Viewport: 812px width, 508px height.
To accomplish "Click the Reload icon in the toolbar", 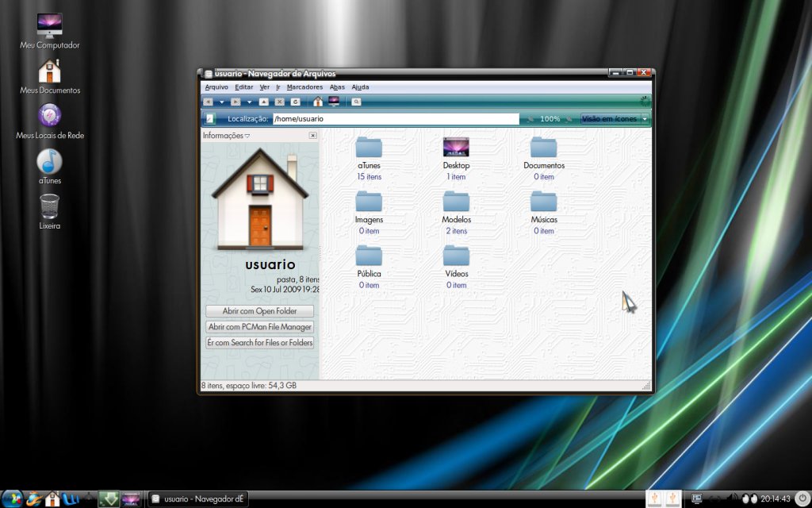I will tap(295, 102).
